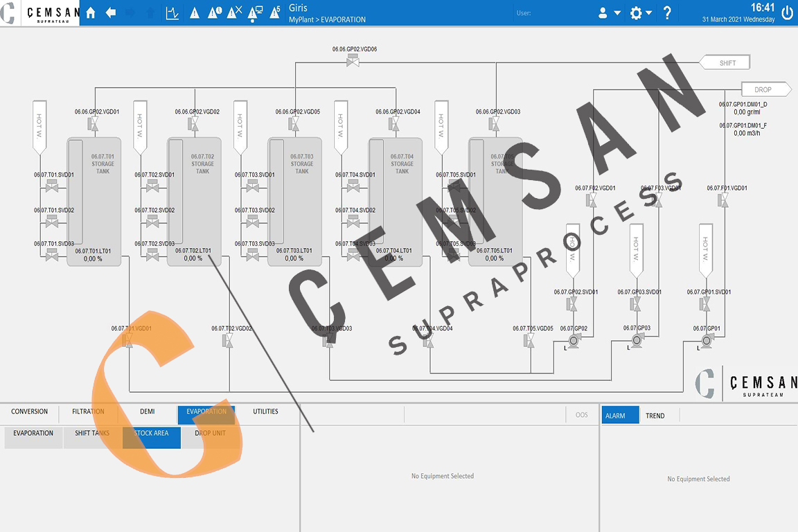The width and height of the screenshot is (798, 532).
Task: Select valve 06.06.GP02.VGD05 above tank T03
Action: click(x=294, y=124)
